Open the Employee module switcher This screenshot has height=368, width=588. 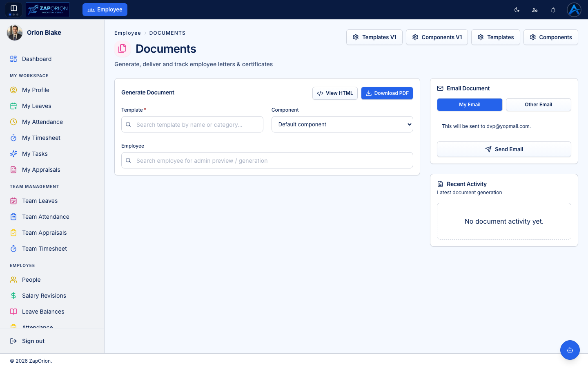[105, 9]
